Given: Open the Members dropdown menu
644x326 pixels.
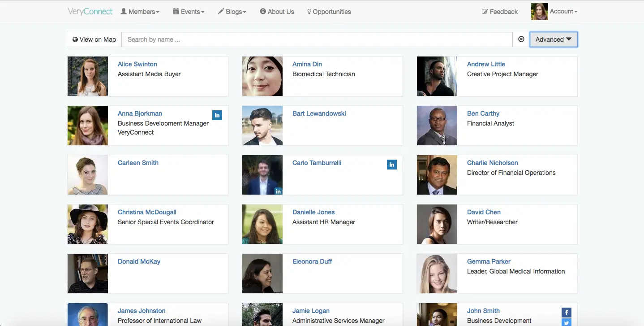Looking at the screenshot, I should click(x=140, y=12).
